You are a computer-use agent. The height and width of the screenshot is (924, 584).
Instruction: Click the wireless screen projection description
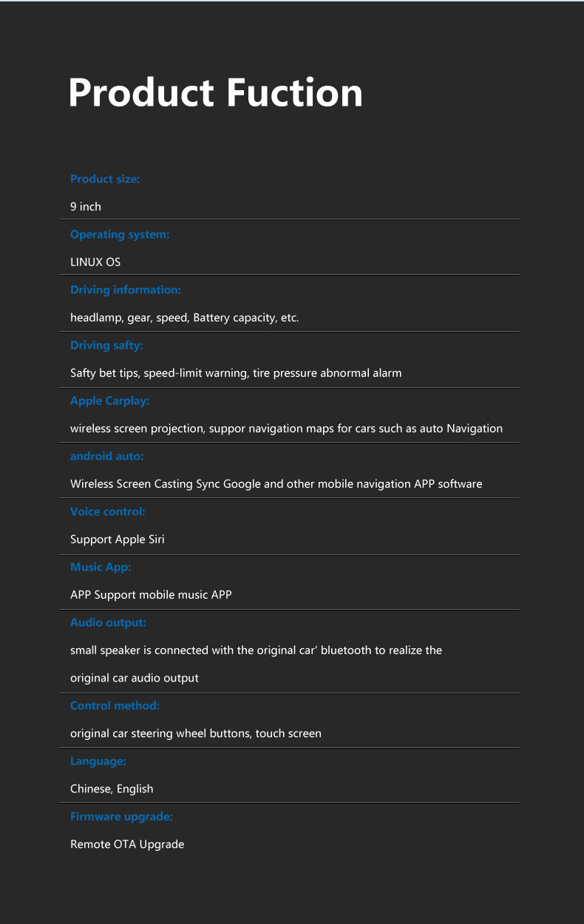tap(286, 429)
